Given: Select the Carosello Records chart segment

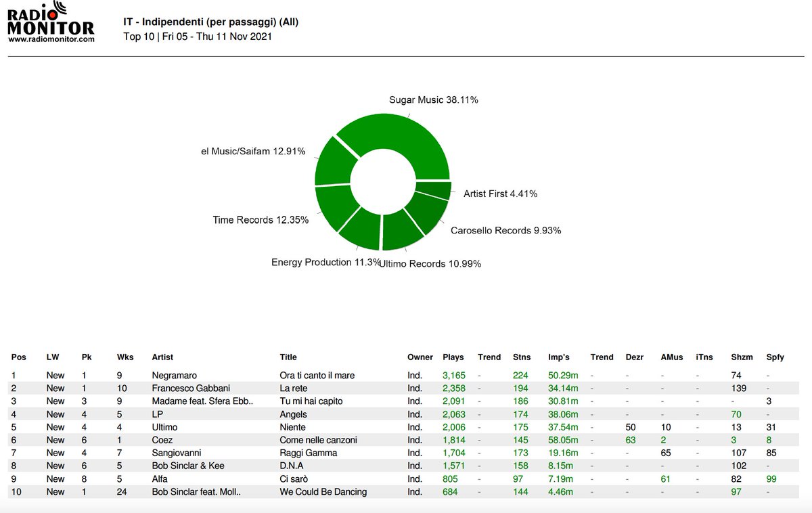Looking at the screenshot, I should [x=427, y=213].
